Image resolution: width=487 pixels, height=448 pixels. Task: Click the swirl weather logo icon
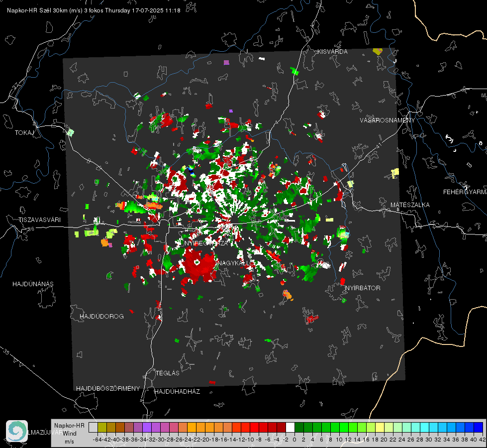(x=17, y=431)
